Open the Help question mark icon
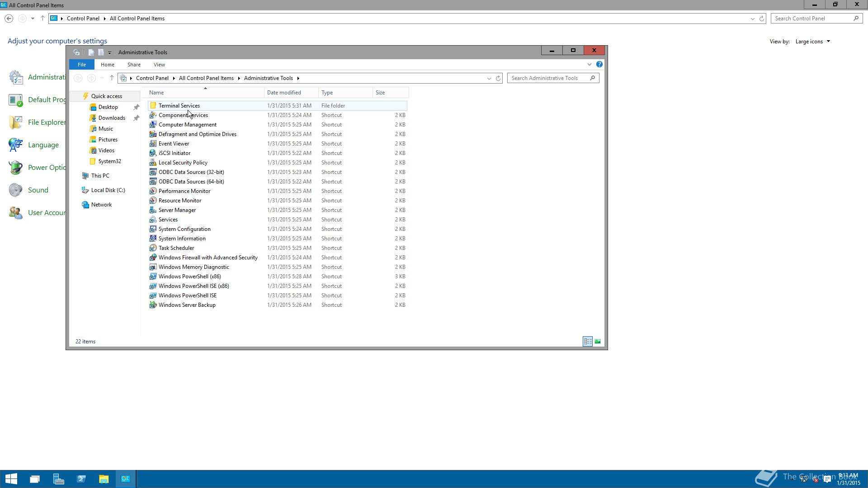The image size is (868, 488). [x=599, y=65]
